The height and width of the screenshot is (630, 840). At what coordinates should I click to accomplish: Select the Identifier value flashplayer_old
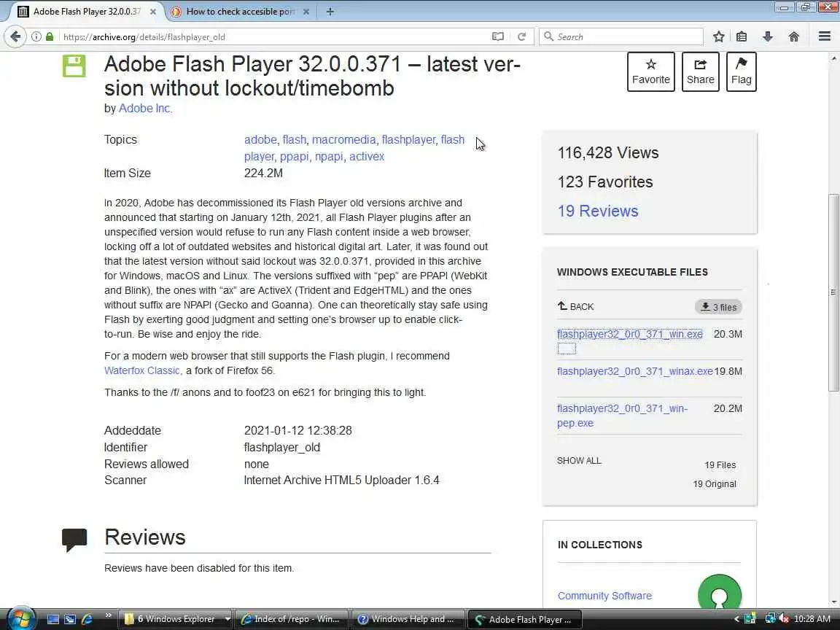(281, 447)
